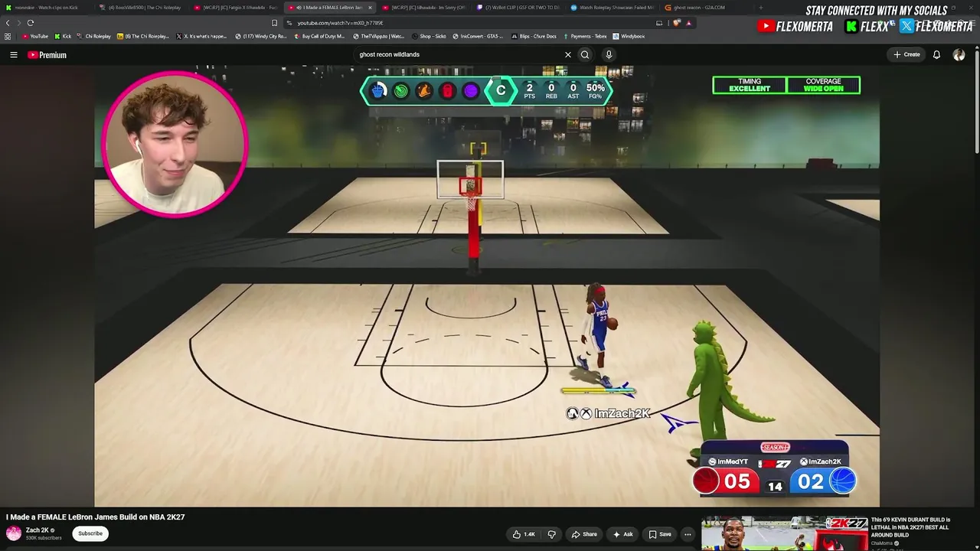The height and width of the screenshot is (551, 980).
Task: Open Brave Rewards triangle icon
Action: tap(688, 23)
